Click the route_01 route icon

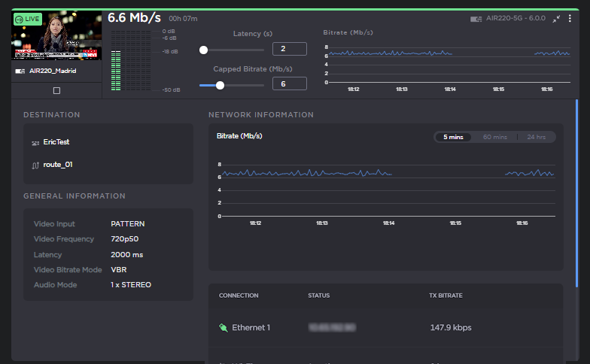[x=35, y=165]
